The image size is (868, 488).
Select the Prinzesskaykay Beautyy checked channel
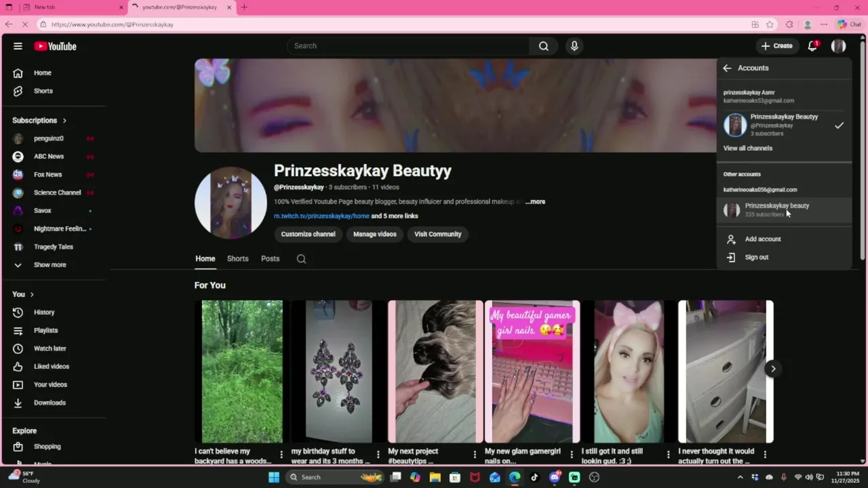click(784, 125)
